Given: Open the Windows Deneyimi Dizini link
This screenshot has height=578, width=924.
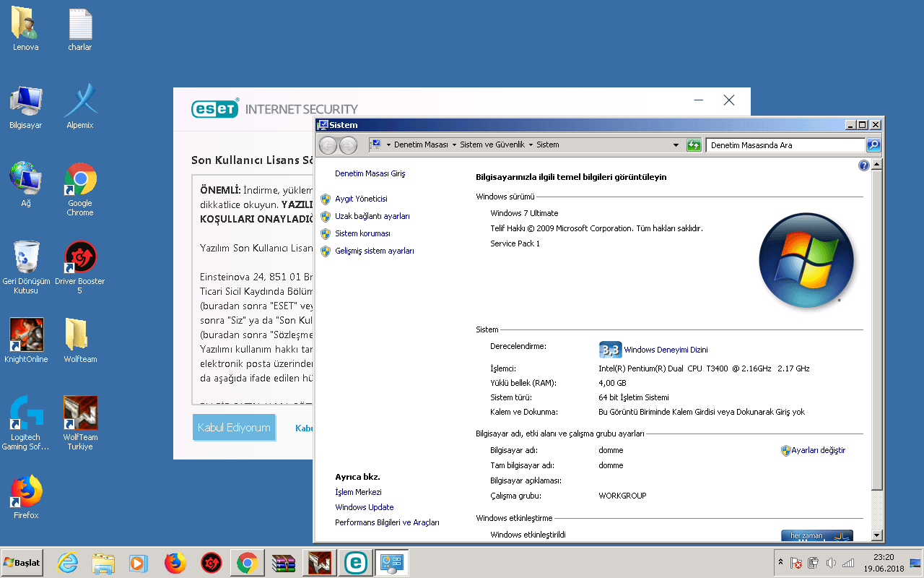Looking at the screenshot, I should point(666,350).
